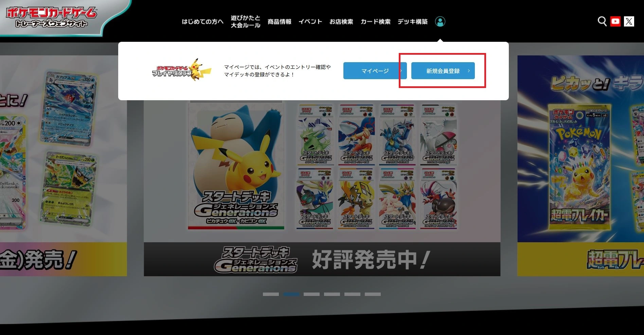This screenshot has width=644, height=335.
Task: Click the 新規会員登録 button
Action: click(x=443, y=71)
